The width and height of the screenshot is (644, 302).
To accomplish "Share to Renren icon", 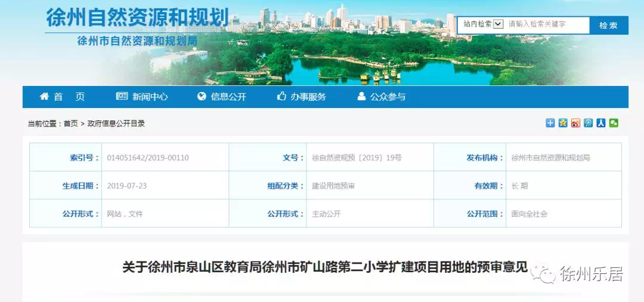I will point(601,123).
